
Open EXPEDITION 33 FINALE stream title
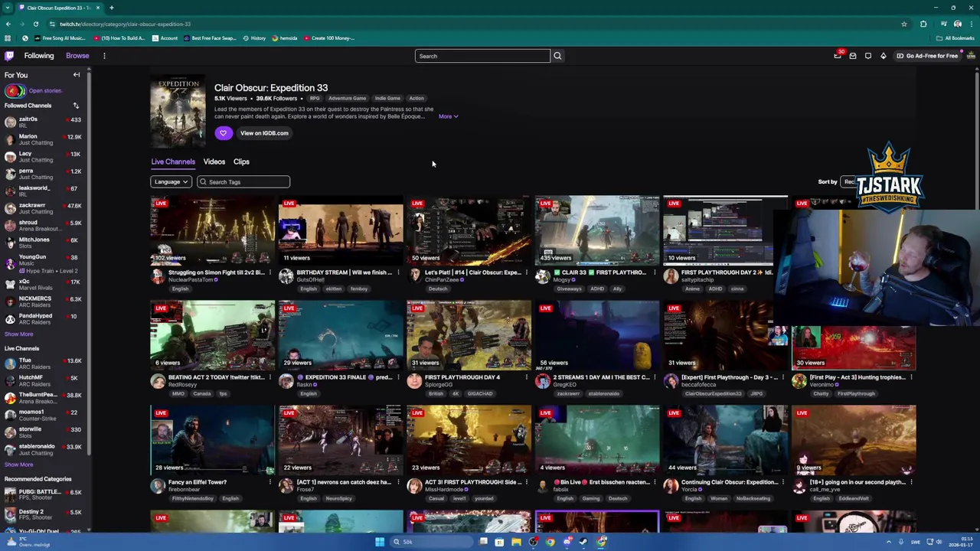(343, 377)
